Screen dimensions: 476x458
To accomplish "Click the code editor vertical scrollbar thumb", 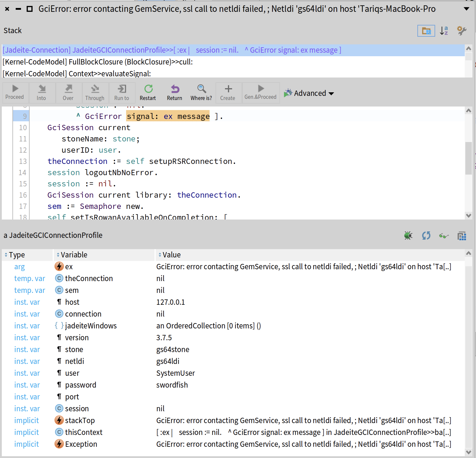I will coord(468,158).
